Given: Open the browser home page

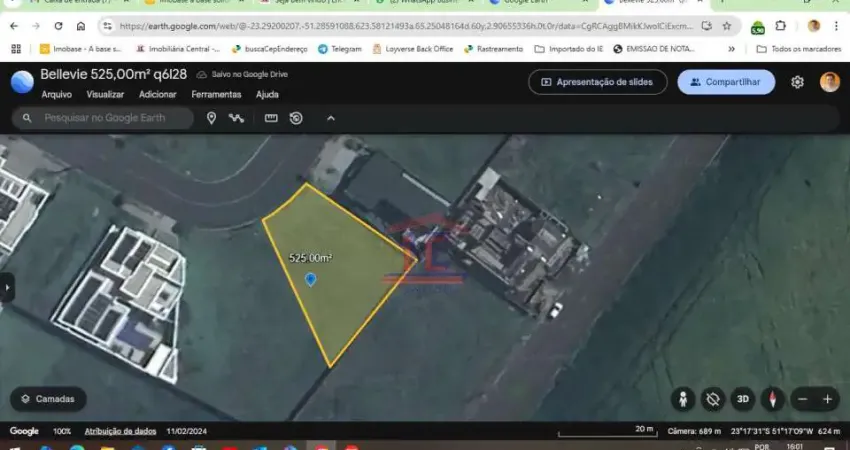Looking at the screenshot, I should coord(81,26).
